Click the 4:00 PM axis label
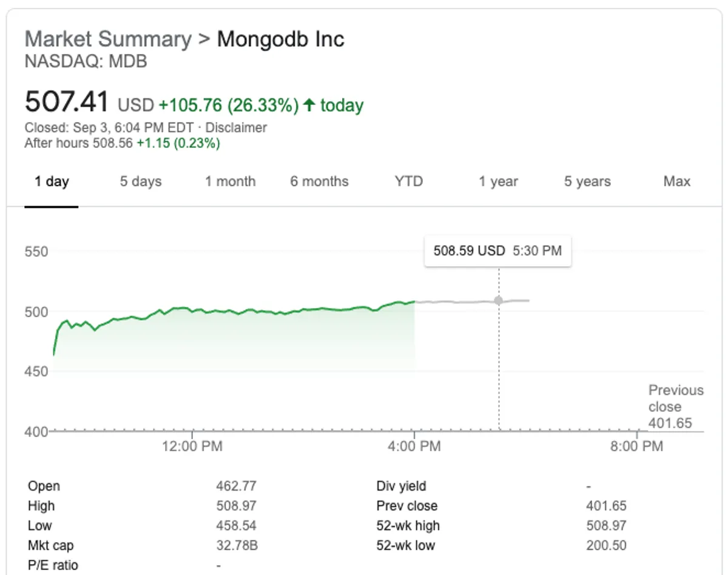Image resolution: width=728 pixels, height=575 pixels. (415, 447)
